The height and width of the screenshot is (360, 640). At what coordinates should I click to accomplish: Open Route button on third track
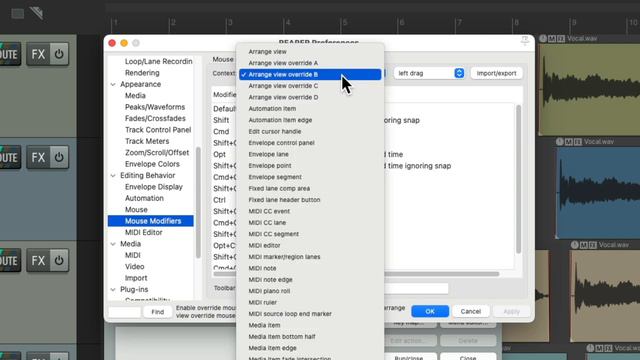click(10, 260)
